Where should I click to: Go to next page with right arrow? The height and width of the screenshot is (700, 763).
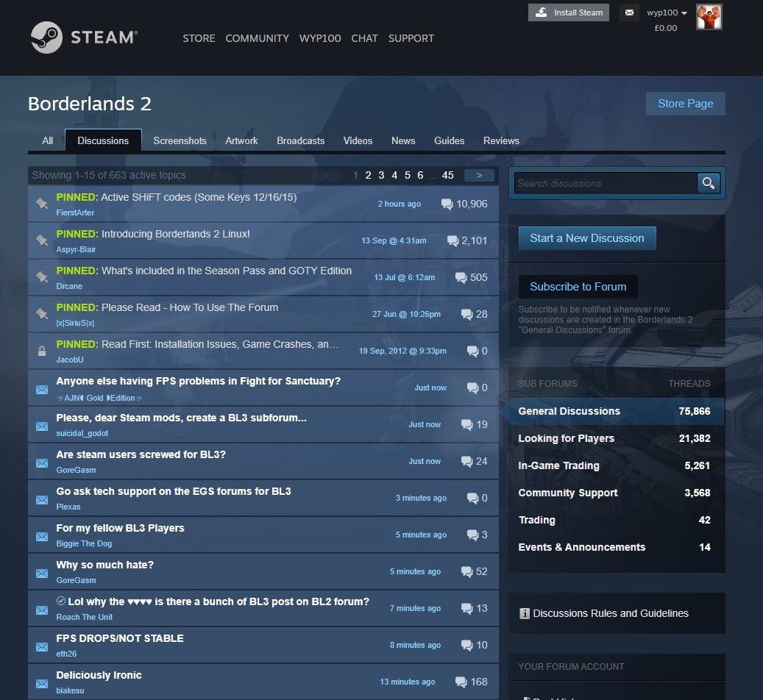click(x=479, y=175)
